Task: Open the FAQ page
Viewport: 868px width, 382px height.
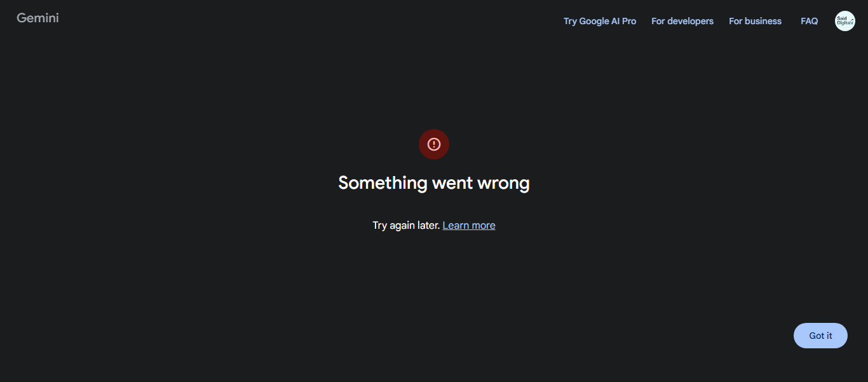Action: pyautogui.click(x=810, y=21)
